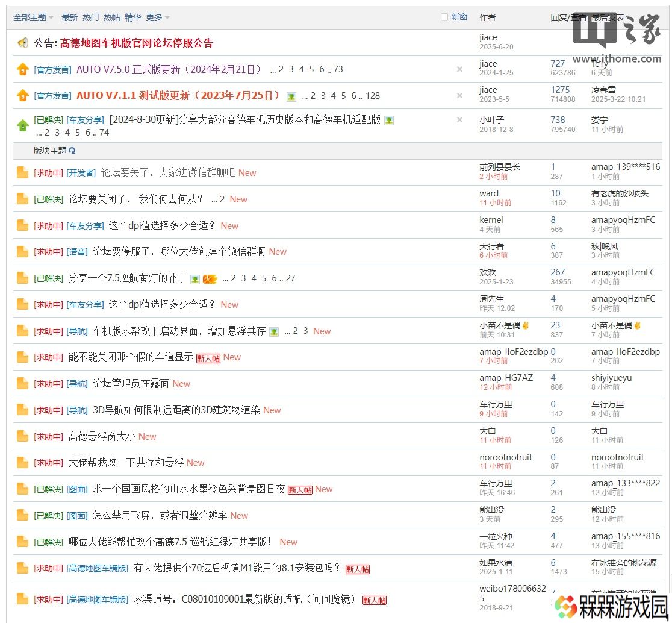This screenshot has width=672, height=623.
Task: Click the folder icon of kernel's dpi值 thread
Action: pyautogui.click(x=22, y=225)
